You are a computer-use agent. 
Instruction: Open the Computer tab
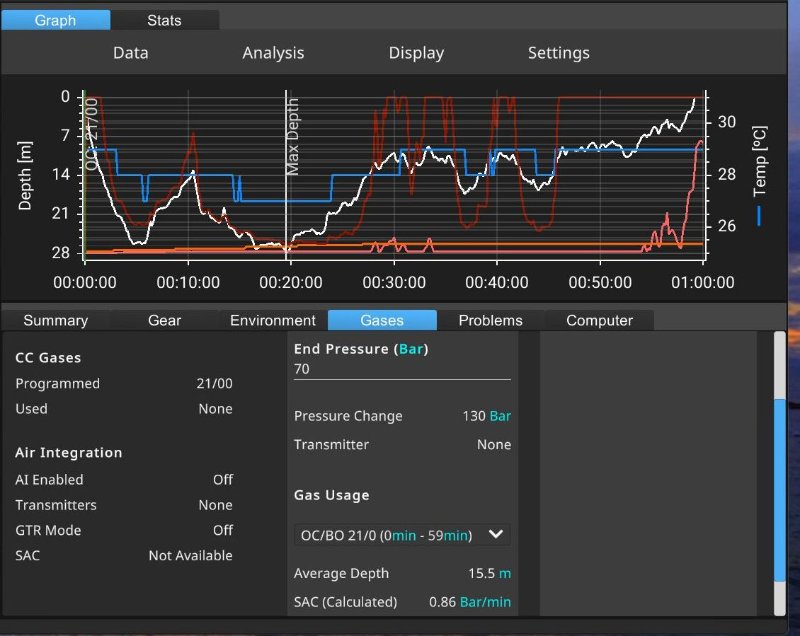pos(599,320)
